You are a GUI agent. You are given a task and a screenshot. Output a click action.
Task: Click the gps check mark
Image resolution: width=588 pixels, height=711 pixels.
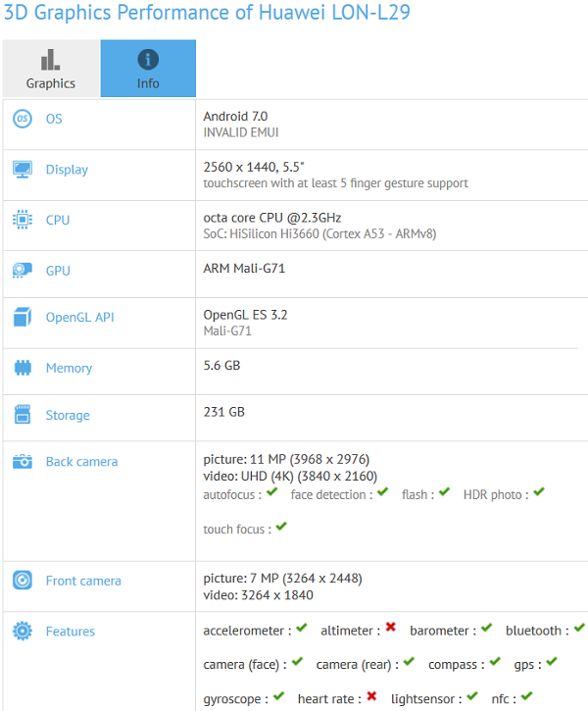coord(552,662)
